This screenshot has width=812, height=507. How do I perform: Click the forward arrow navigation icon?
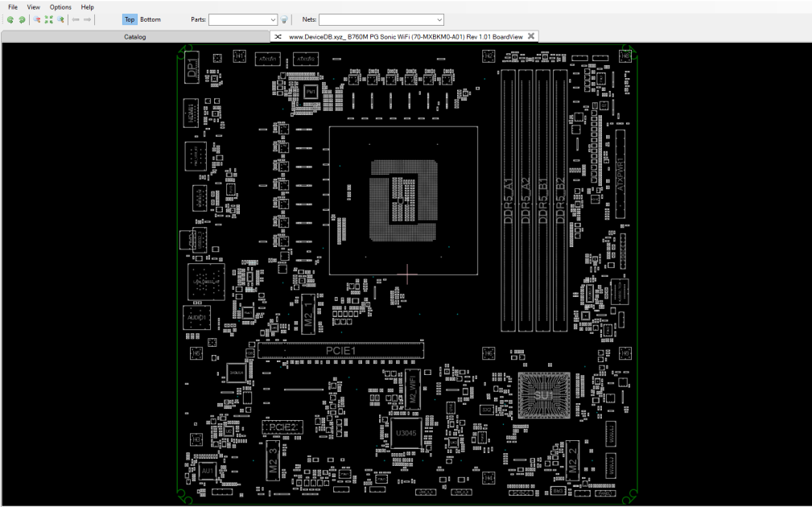pos(88,19)
